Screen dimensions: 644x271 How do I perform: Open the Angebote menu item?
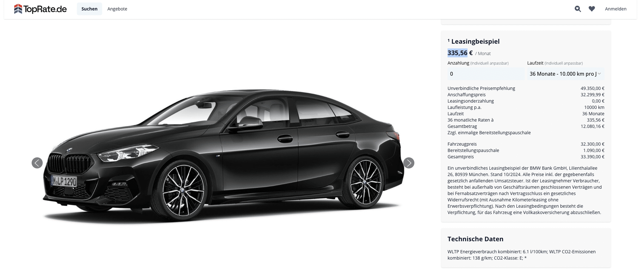[117, 9]
